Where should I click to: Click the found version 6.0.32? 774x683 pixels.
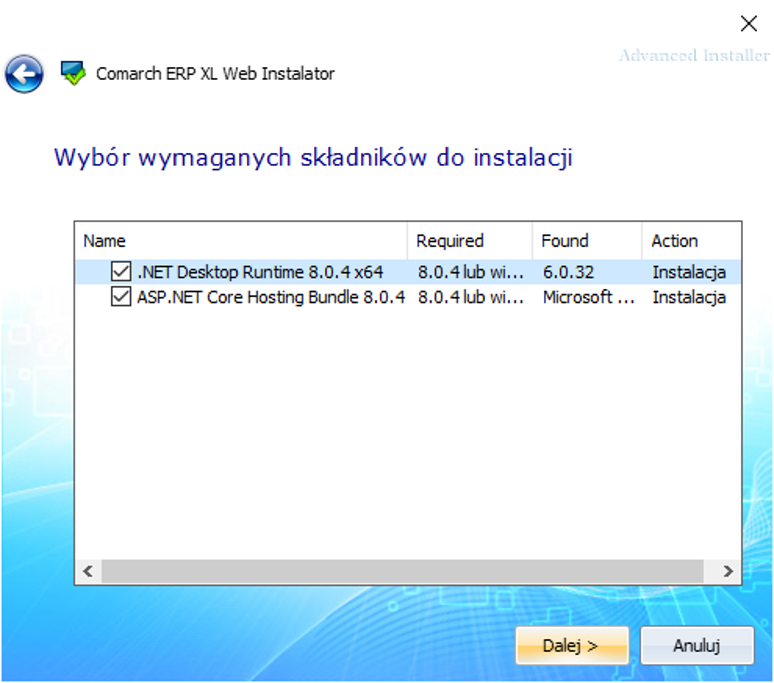[568, 272]
